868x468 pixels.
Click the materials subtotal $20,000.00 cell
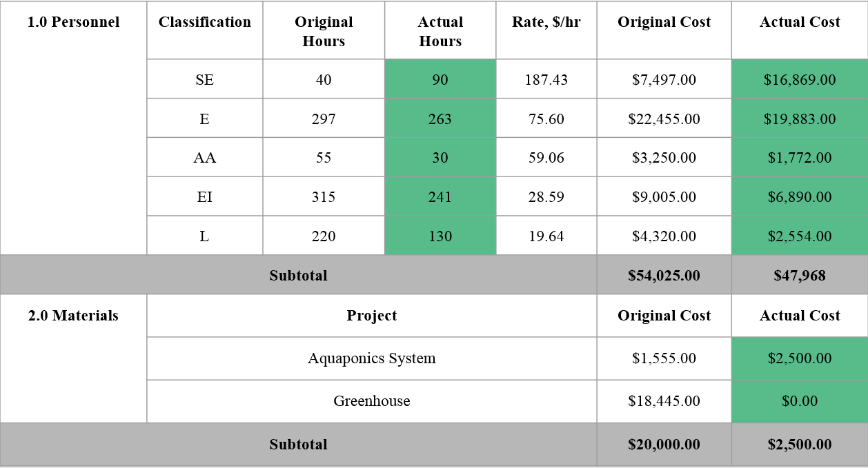pyautogui.click(x=664, y=445)
